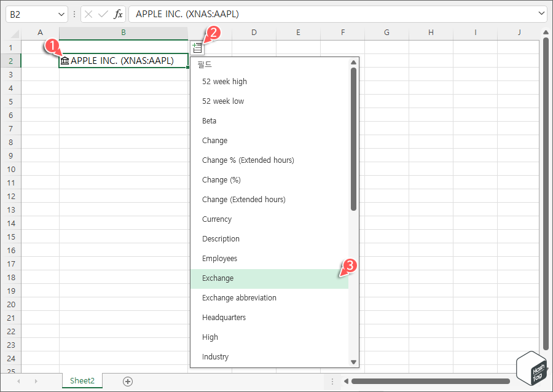
Task: Open the Name Box dropdown arrow
Action: click(x=61, y=15)
